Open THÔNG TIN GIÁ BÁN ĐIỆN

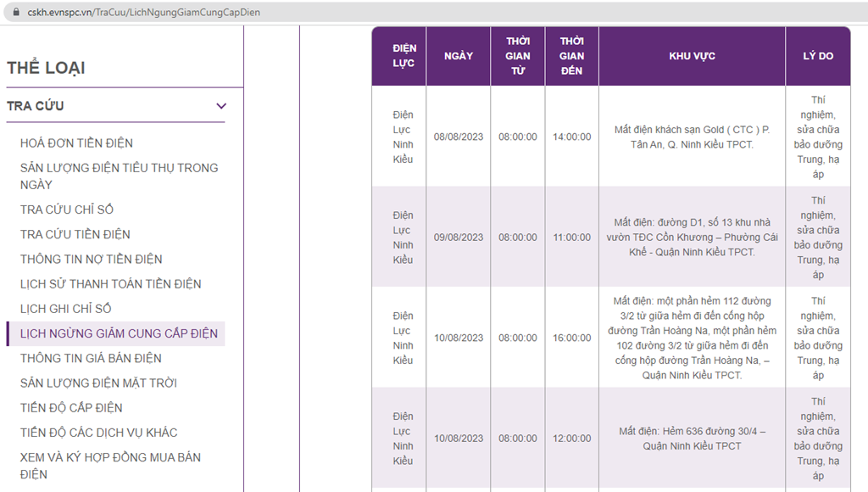pyautogui.click(x=91, y=359)
